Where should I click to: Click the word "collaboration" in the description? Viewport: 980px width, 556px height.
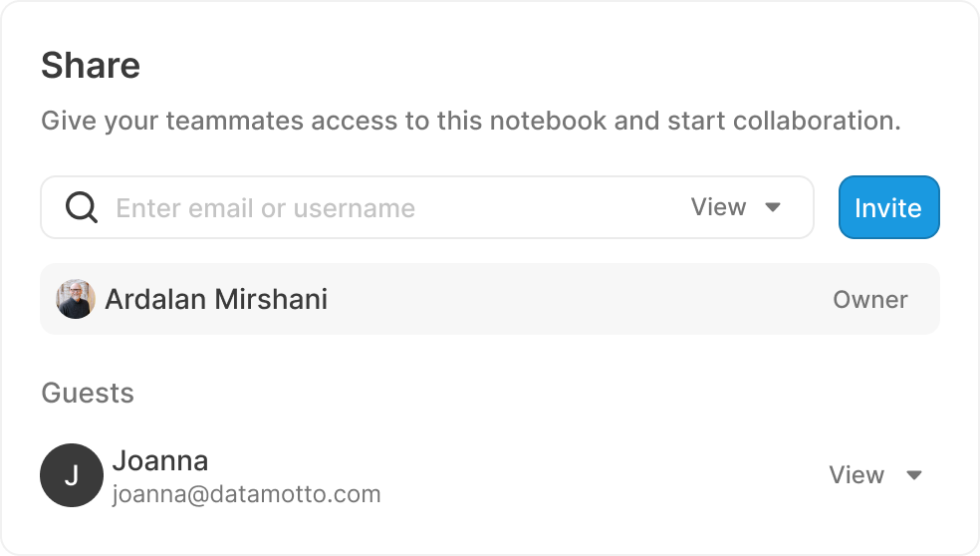coord(816,122)
